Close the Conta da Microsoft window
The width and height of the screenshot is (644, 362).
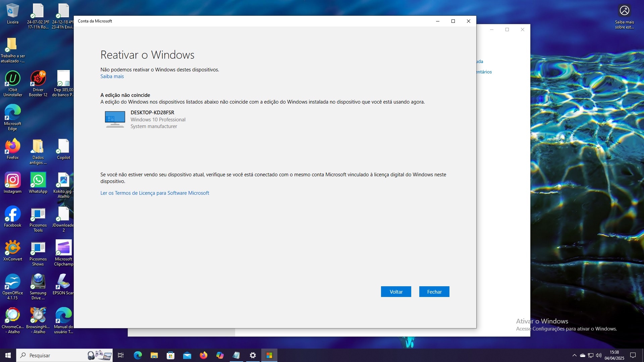[x=469, y=21]
